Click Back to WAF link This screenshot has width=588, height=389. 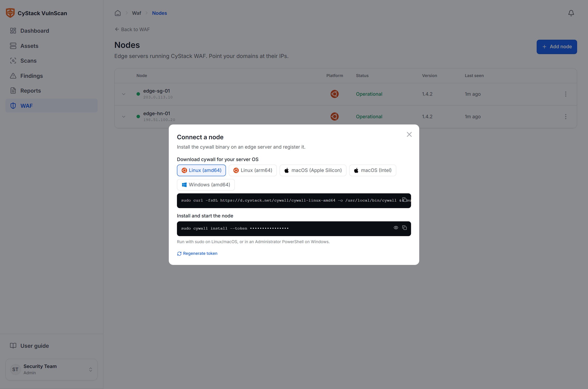click(x=132, y=30)
